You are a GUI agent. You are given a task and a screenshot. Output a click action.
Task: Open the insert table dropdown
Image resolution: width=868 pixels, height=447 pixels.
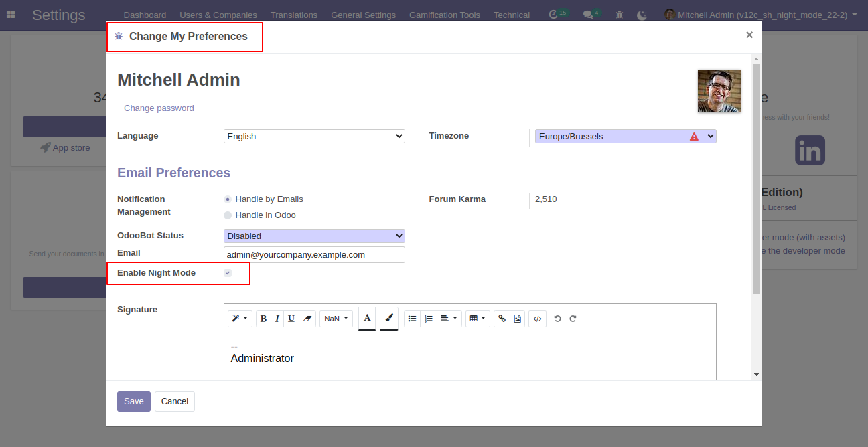(x=478, y=319)
